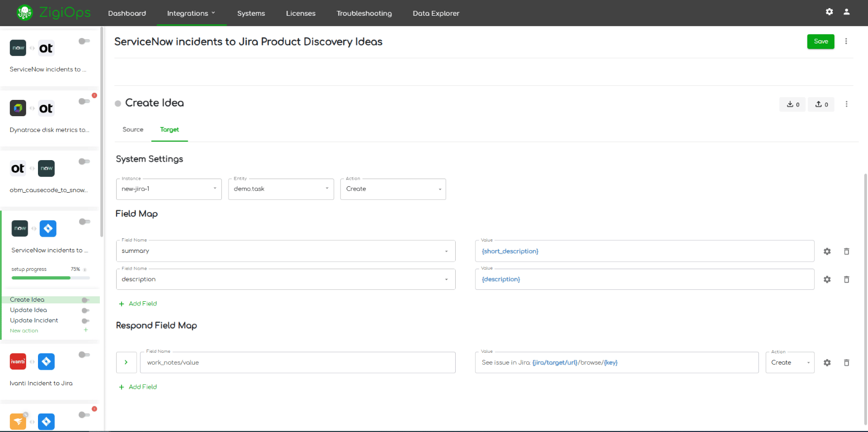Screen dimensions: 868x432
Task: Click Jira icon in selected ServiceNow integration
Action: (x=48, y=228)
